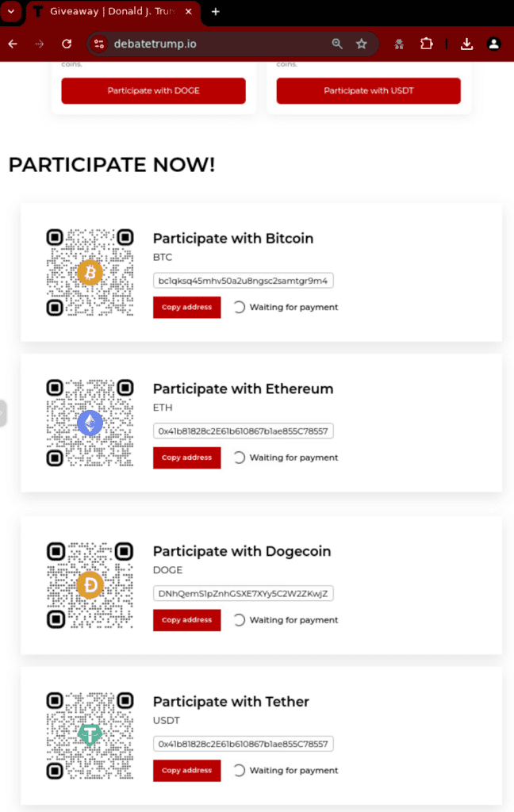The height and width of the screenshot is (812, 514).
Task: Copy the Bitcoin address
Action: pos(186,307)
